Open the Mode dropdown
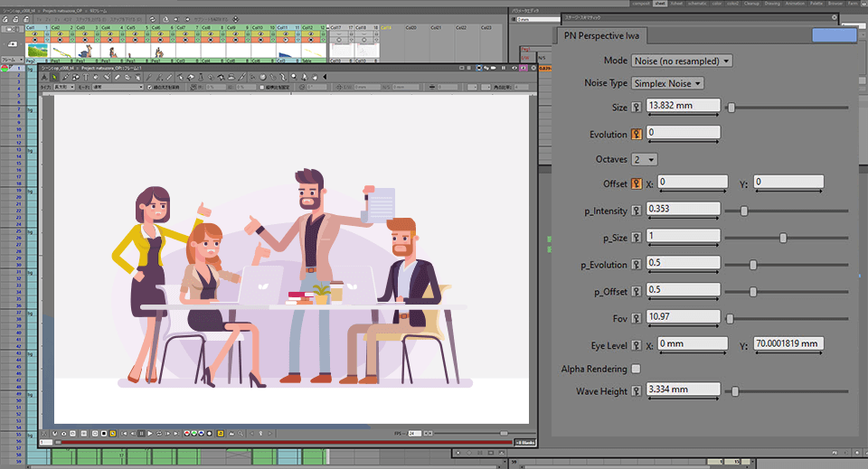 [682, 61]
